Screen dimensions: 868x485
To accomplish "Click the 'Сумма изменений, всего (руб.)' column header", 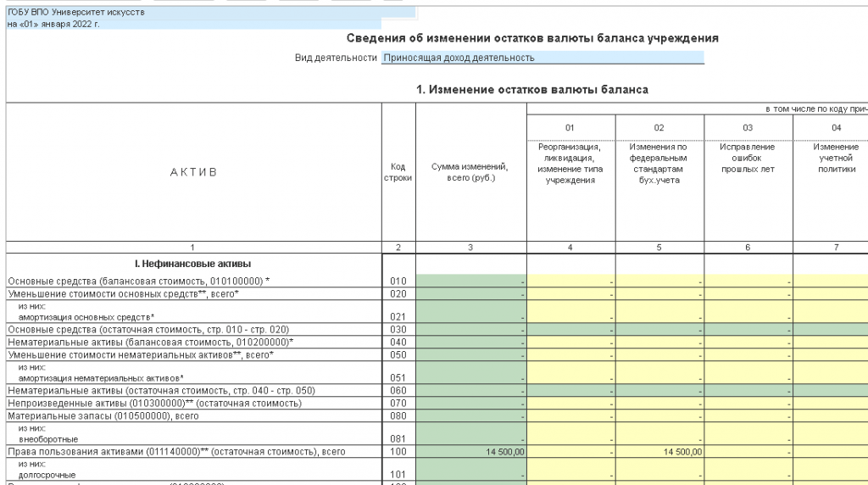I will tap(471, 172).
